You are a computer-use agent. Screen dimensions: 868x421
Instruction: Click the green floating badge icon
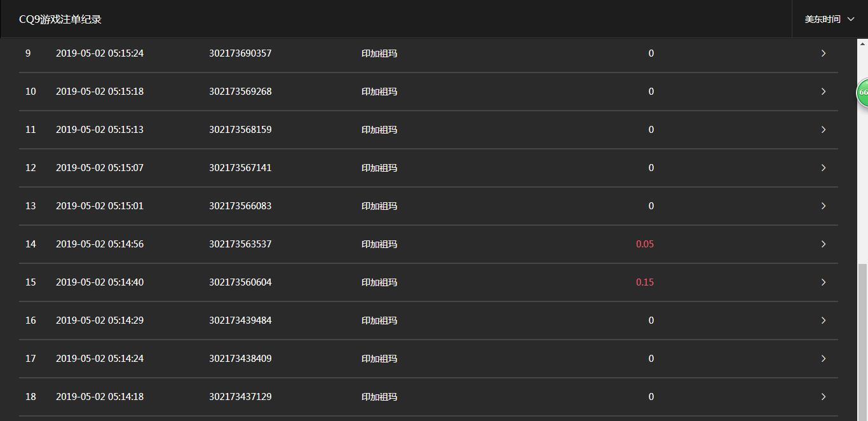(862, 92)
